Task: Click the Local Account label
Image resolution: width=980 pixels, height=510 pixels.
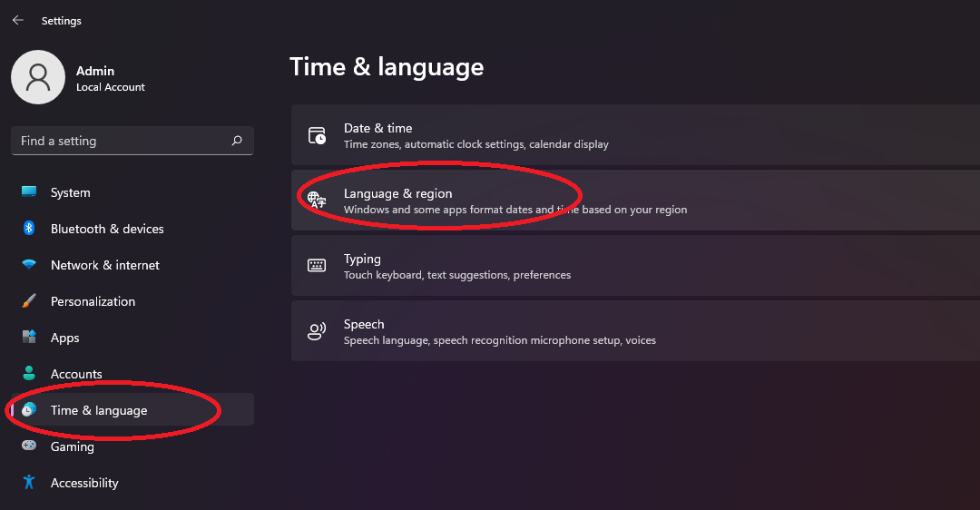Action: click(111, 87)
